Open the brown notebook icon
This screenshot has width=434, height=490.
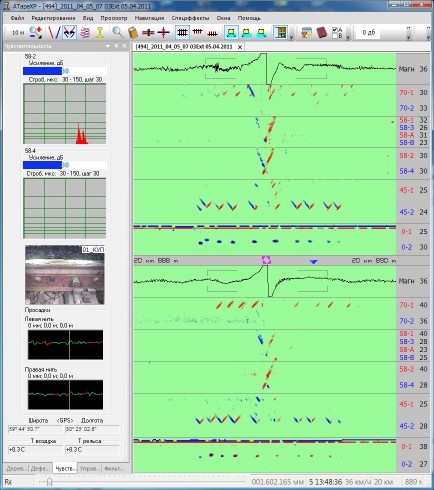pos(322,32)
